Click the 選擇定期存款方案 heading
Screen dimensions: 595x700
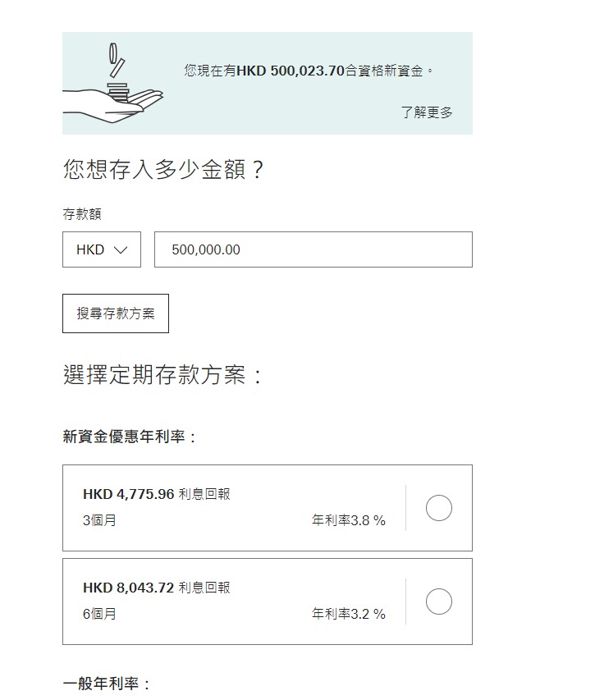pyautogui.click(x=162, y=374)
